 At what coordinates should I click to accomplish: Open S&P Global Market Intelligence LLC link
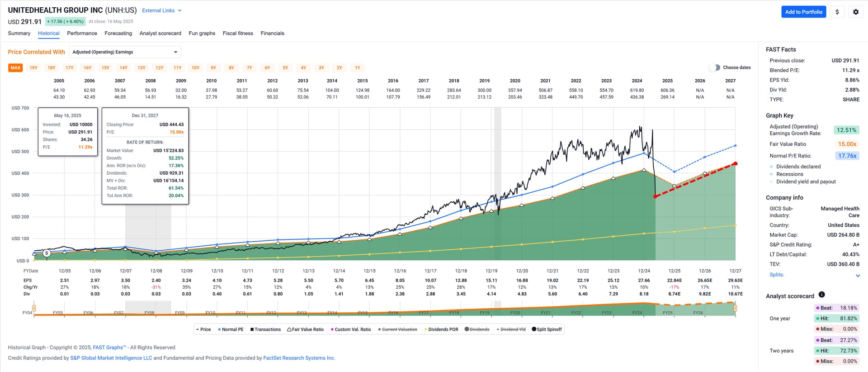click(111, 358)
